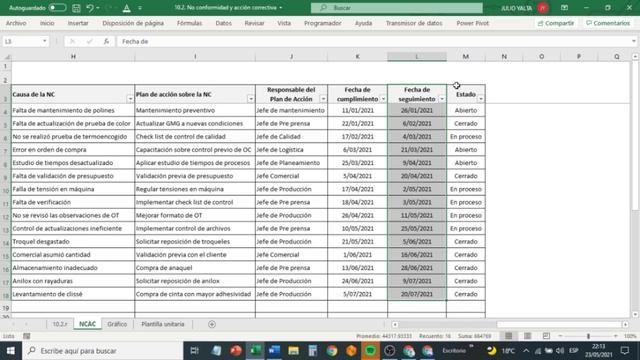Viewport: 640px width, 360px height.
Task: Open the Name Box dropdown arrow
Action: [44, 41]
